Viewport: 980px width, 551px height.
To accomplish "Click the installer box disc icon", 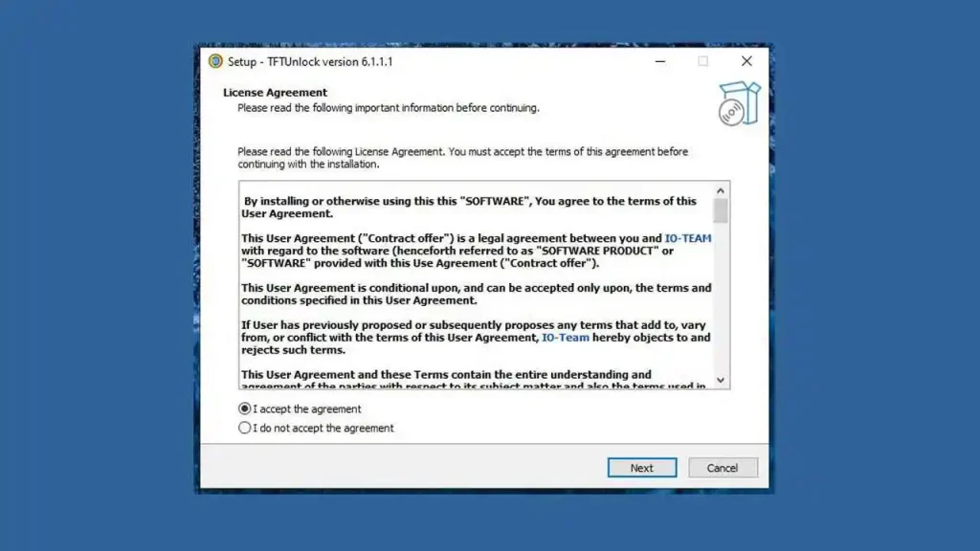I will coord(740,103).
